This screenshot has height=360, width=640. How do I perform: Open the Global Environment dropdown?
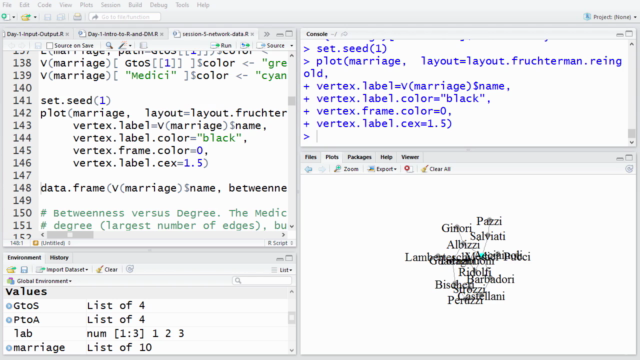40,281
